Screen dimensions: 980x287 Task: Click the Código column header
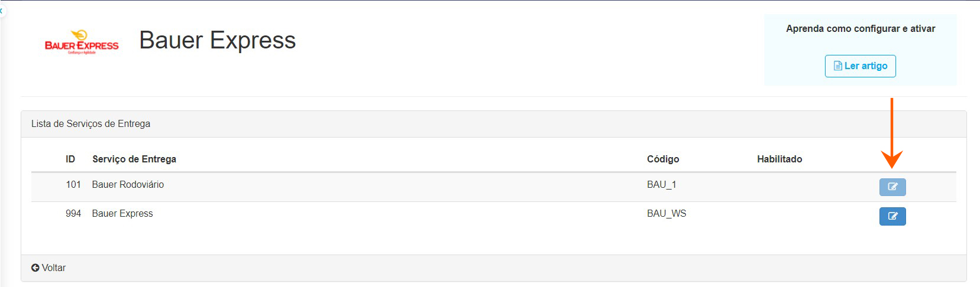(x=663, y=159)
